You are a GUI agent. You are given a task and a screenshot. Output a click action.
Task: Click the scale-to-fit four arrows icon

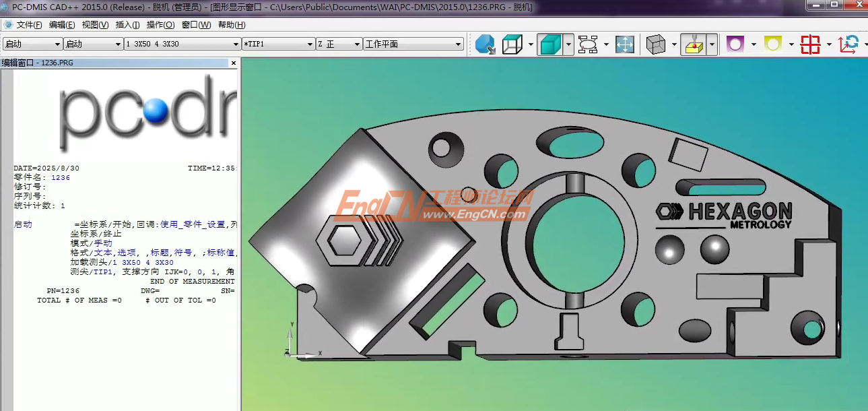pyautogui.click(x=624, y=44)
